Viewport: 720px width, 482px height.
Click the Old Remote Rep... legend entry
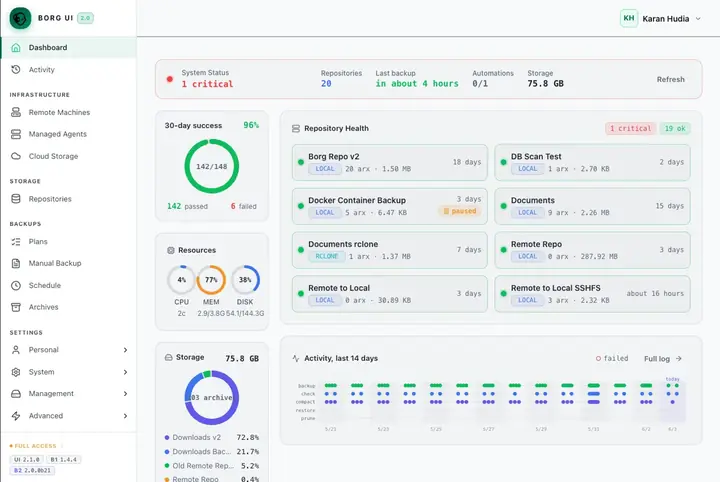pyautogui.click(x=212, y=465)
